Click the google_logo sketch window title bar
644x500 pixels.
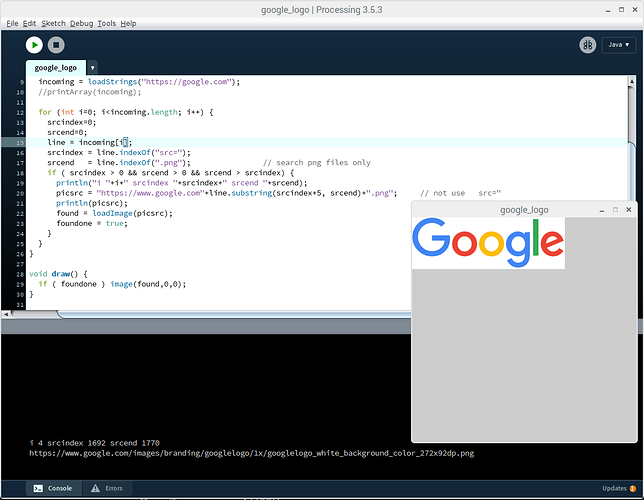tap(524, 210)
